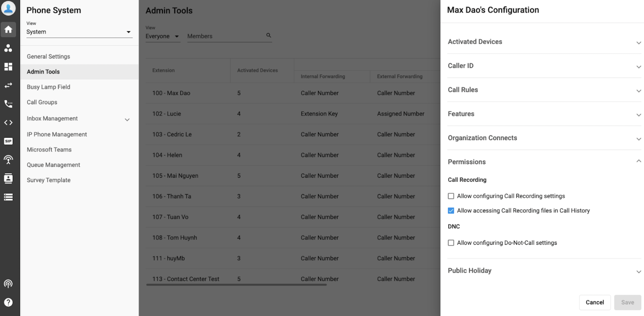Open the three-circles groups icon in sidebar
The width and height of the screenshot is (644, 316).
[8, 48]
